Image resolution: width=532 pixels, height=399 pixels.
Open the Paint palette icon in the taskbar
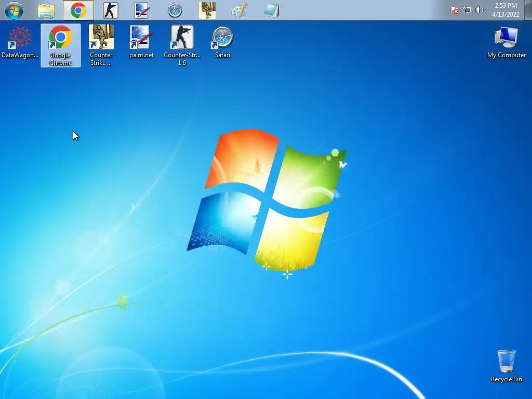[240, 10]
